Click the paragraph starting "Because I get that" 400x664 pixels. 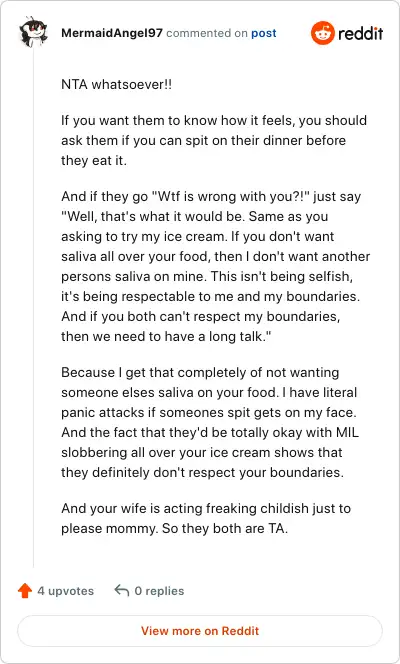tap(210, 423)
